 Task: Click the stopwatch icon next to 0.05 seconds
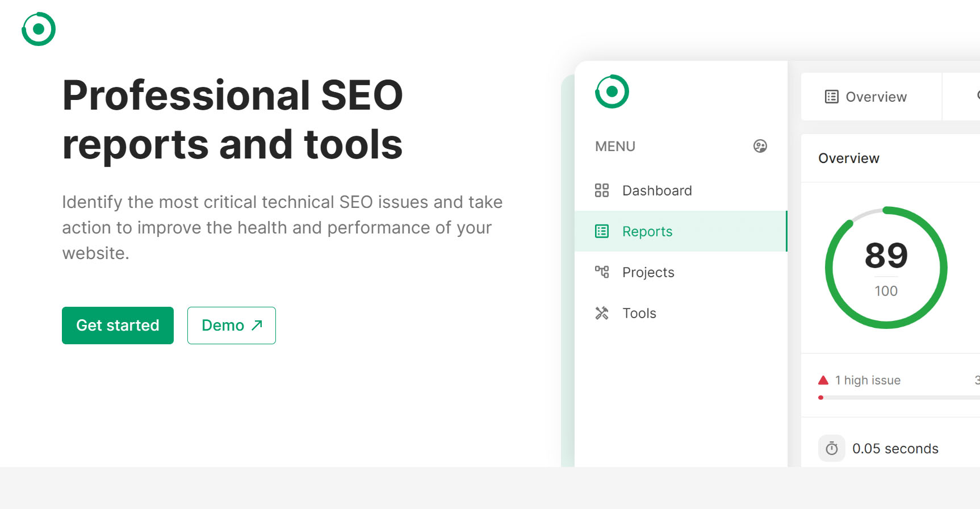pyautogui.click(x=831, y=449)
